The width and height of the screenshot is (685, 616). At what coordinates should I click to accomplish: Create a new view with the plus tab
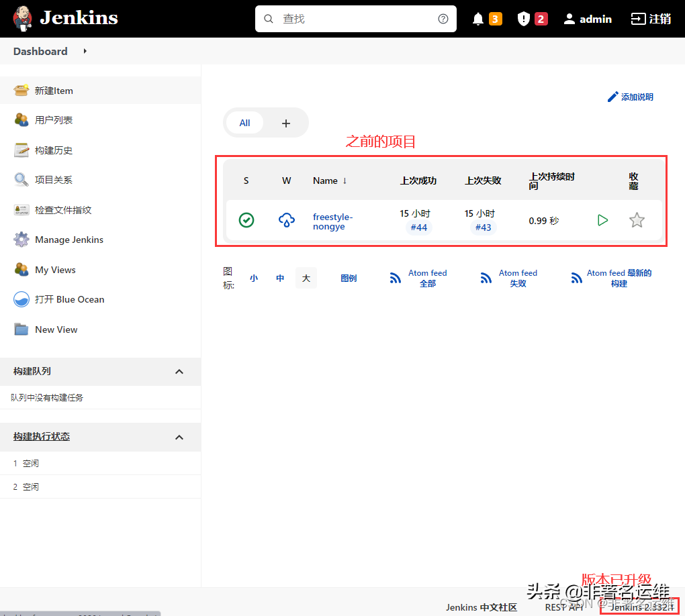pyautogui.click(x=285, y=123)
